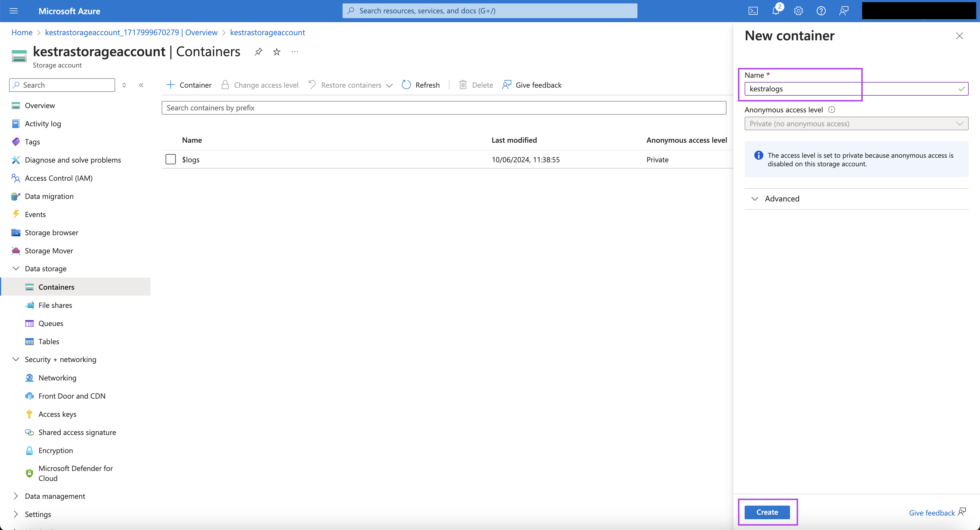This screenshot has height=530, width=980.
Task: Expand the Advanced section
Action: click(x=782, y=198)
